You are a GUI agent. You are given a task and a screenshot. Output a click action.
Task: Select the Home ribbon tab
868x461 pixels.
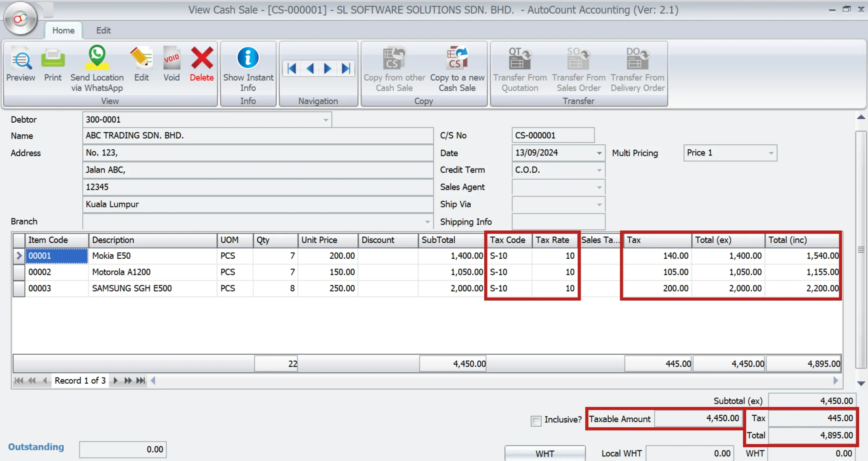63,31
